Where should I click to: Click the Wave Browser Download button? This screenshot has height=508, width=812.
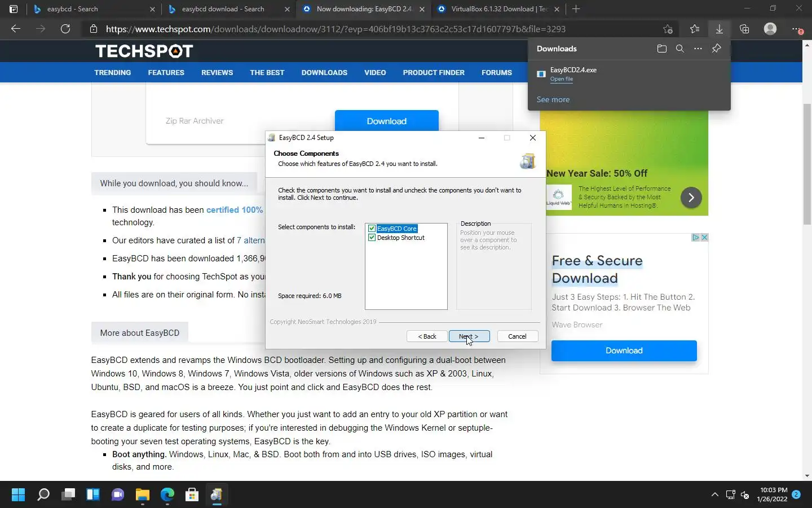click(x=624, y=351)
